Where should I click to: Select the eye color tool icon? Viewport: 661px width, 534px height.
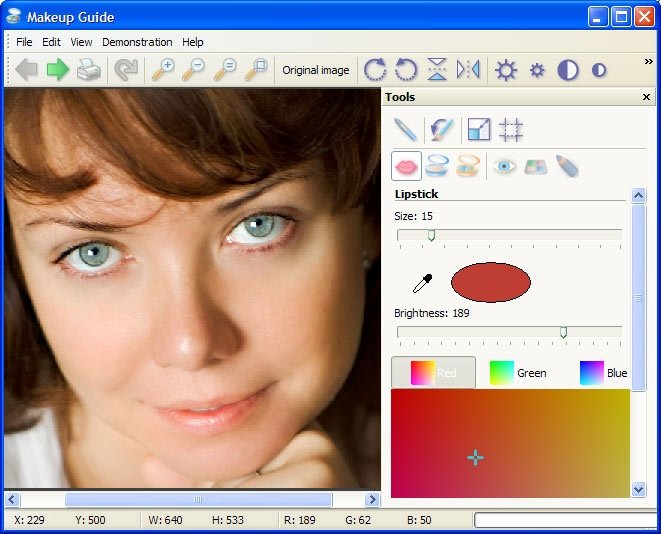pyautogui.click(x=505, y=166)
